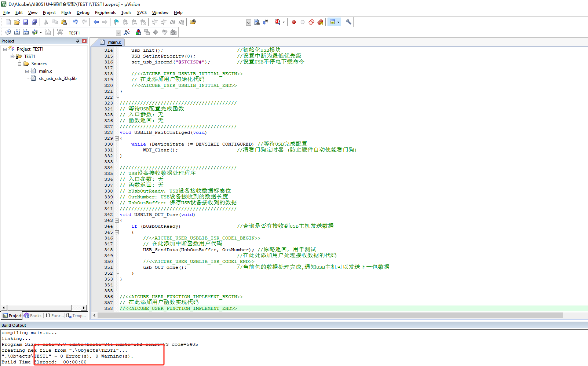Viewport: 588px width, 366px height.
Task: Open Options for Target with the magic wand icon
Action: coord(127,32)
